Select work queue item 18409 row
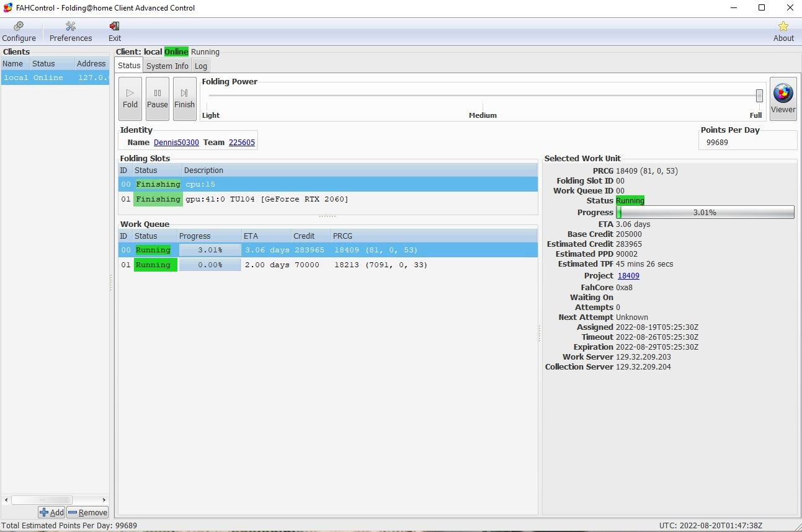Image resolution: width=802 pixels, height=532 pixels. pyautogui.click(x=328, y=250)
